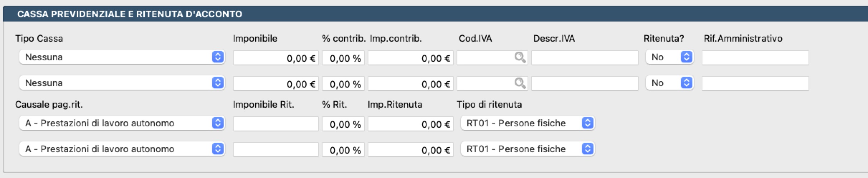Toggle second row Ritenuta? selector set to No
868x178 pixels.
669,83
